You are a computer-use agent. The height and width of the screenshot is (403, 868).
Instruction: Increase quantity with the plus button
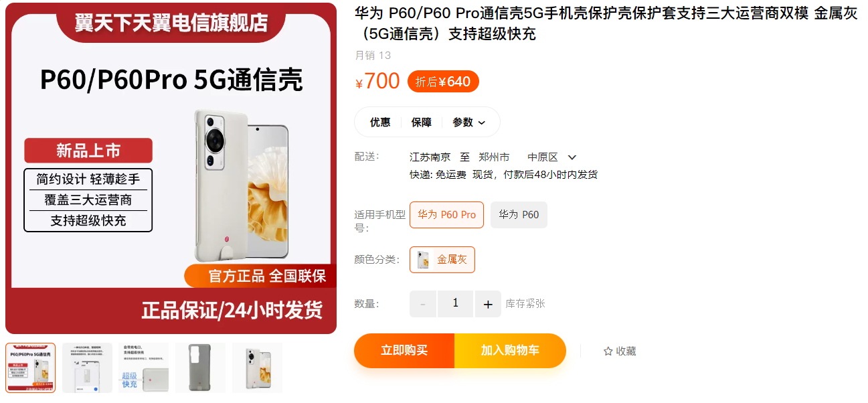click(488, 304)
